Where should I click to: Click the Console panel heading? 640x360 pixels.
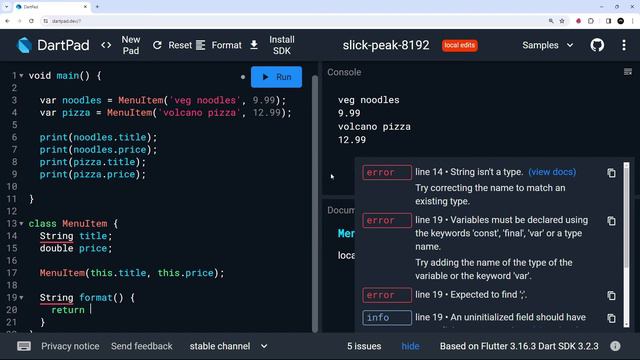pos(344,72)
